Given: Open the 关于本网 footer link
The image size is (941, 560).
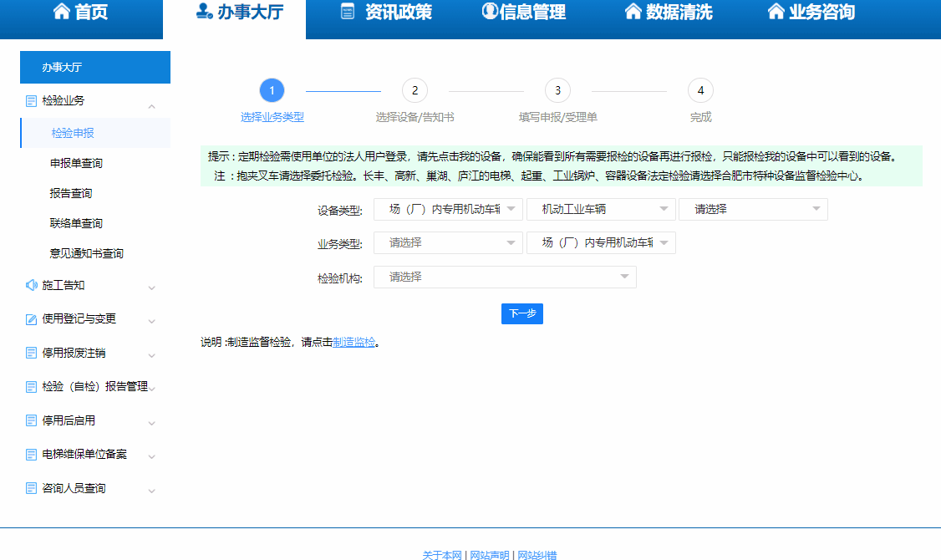Looking at the screenshot, I should coord(442,555).
